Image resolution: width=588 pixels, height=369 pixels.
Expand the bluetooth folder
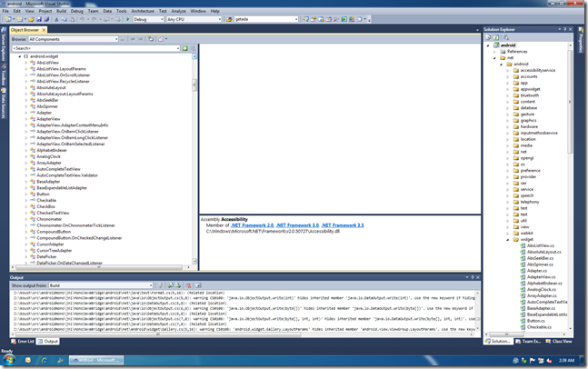pyautogui.click(x=508, y=95)
